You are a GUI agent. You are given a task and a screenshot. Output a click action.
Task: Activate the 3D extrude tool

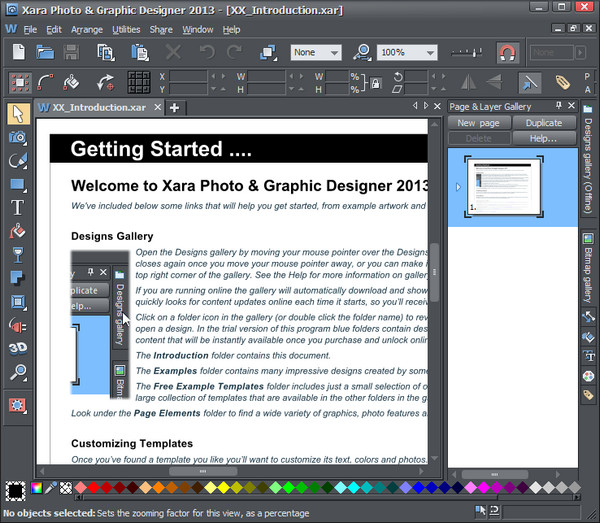click(x=18, y=348)
